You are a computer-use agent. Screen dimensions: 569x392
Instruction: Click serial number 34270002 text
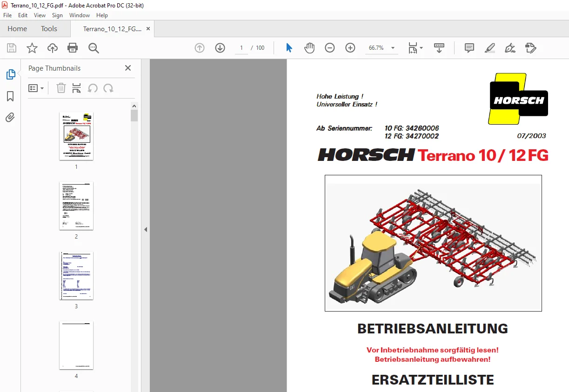422,136
